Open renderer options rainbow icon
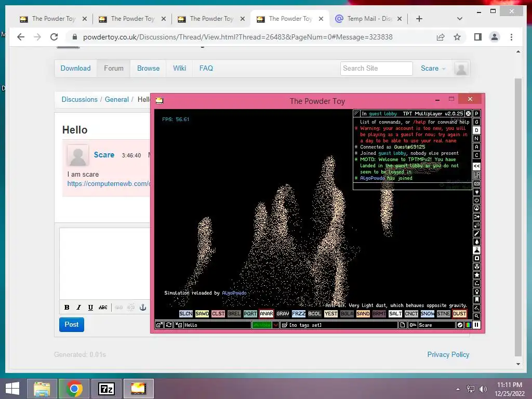This screenshot has height=399, width=532. point(468,325)
